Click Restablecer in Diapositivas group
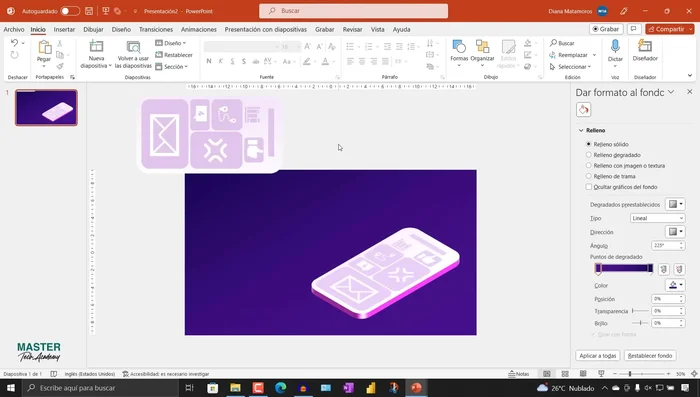Screen dimensions: 700x397 pos(174,55)
